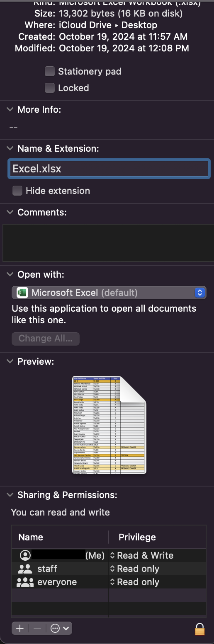The height and width of the screenshot is (644, 214).
Task: Click the Created date value
Action: [123, 36]
